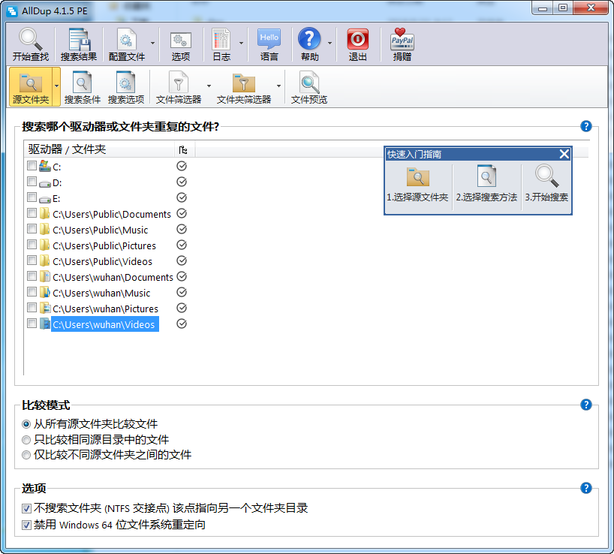Check the C:\Users\Public\Documents checkbox
Viewport: 614px width, 554px height.
pyautogui.click(x=32, y=213)
